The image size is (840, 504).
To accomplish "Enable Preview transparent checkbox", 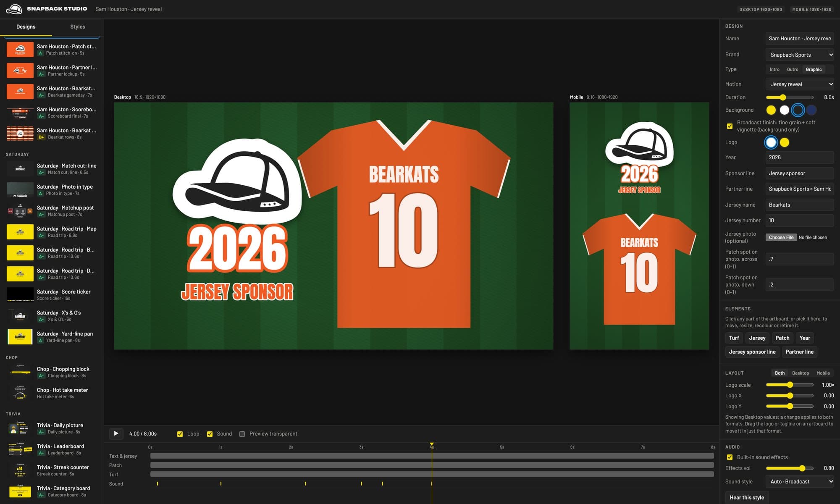I will (x=242, y=434).
